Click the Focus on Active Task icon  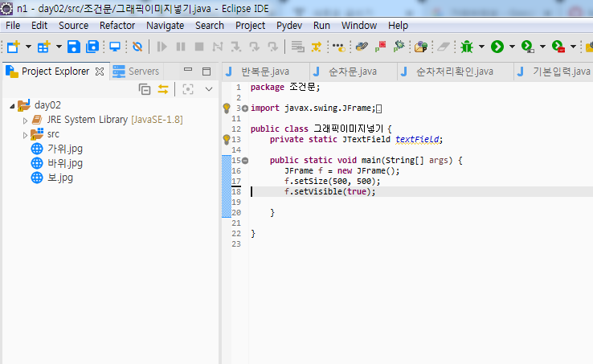click(x=188, y=89)
